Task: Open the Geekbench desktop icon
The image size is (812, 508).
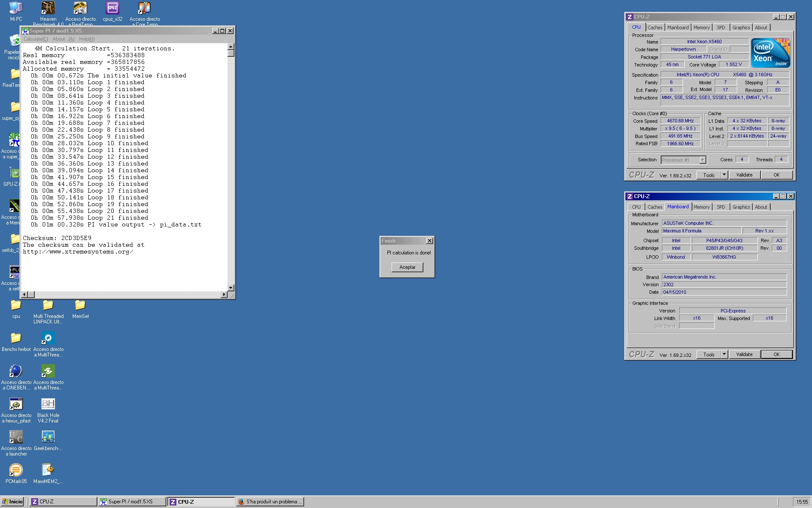Action: tap(48, 437)
